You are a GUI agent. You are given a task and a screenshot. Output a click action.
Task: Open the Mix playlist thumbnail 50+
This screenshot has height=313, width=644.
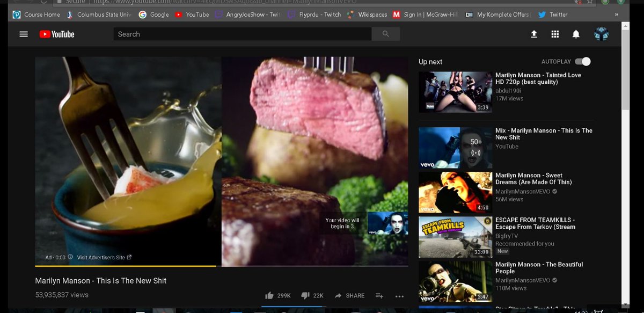click(x=455, y=148)
